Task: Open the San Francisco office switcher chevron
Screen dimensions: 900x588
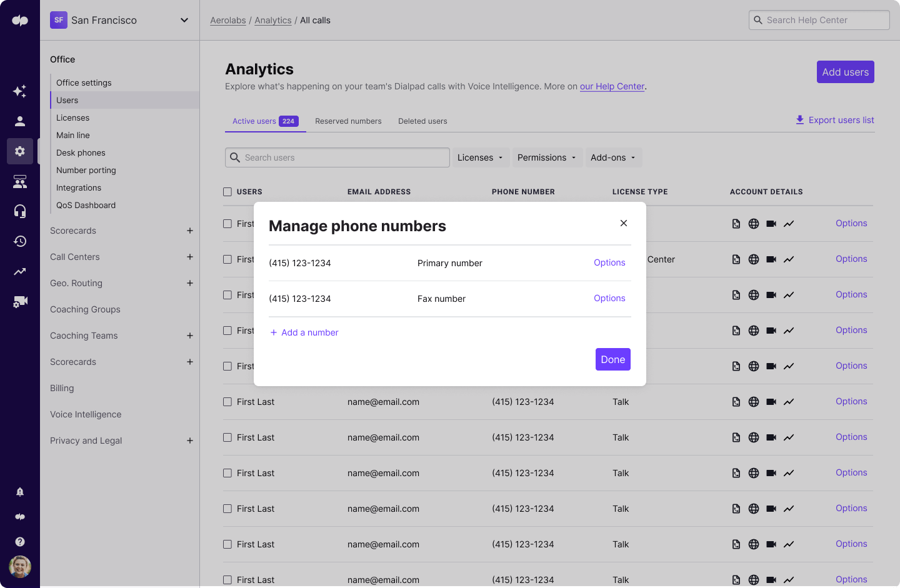Action: point(184,20)
